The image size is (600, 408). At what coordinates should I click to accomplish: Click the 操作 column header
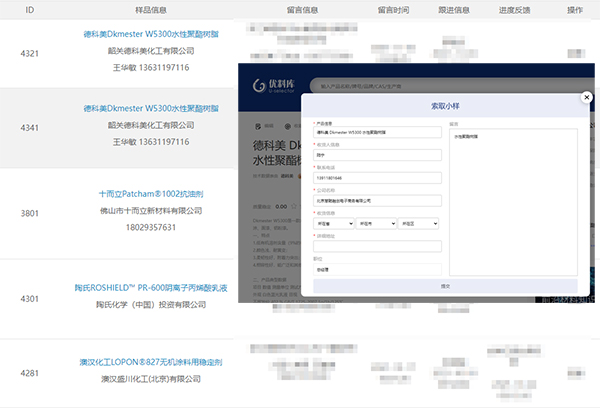click(x=575, y=10)
